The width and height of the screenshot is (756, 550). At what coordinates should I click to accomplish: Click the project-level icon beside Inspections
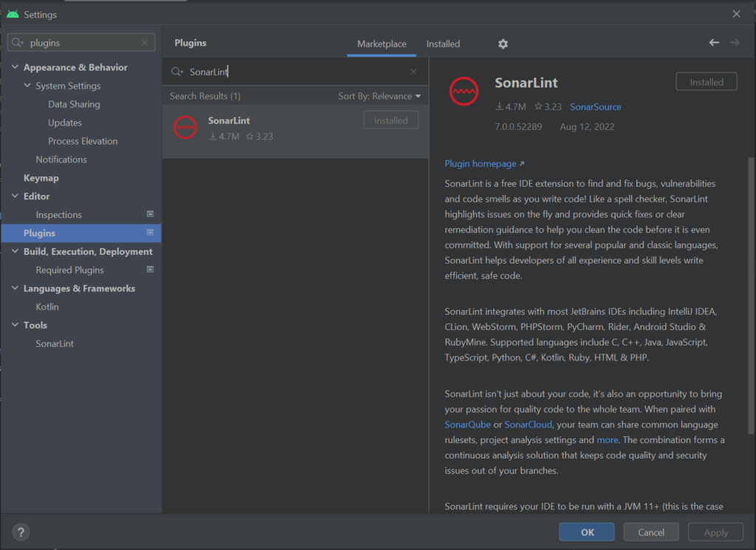151,214
